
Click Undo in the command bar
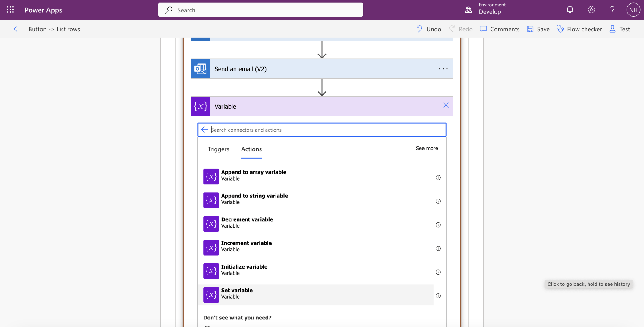[x=429, y=29]
